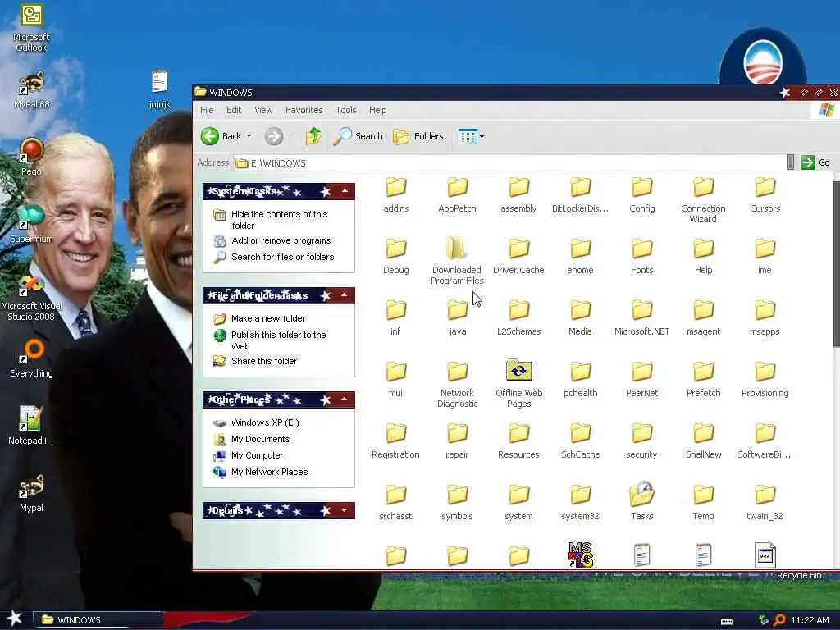This screenshot has height=630, width=840.
Task: Open the address bar dropdown
Action: [x=790, y=162]
